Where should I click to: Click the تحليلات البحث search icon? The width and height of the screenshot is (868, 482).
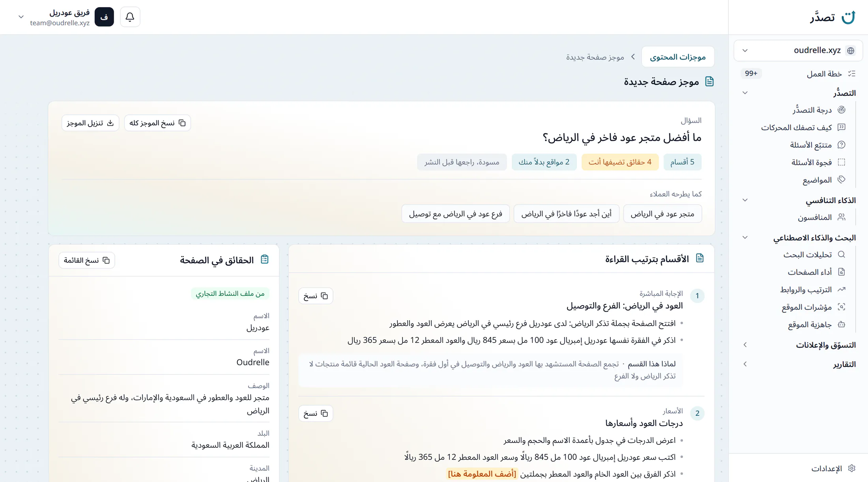coord(842,254)
